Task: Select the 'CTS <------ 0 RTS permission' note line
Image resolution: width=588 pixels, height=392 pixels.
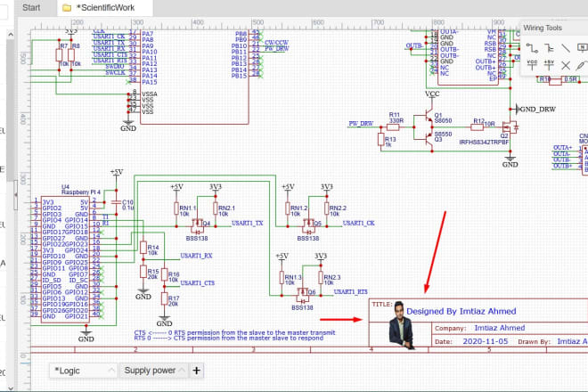Action: point(234,332)
